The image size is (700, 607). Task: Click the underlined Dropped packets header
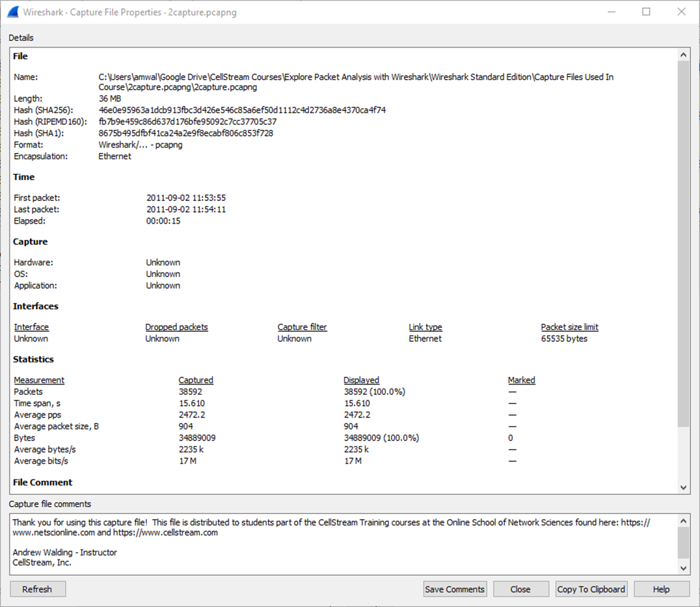point(176,327)
